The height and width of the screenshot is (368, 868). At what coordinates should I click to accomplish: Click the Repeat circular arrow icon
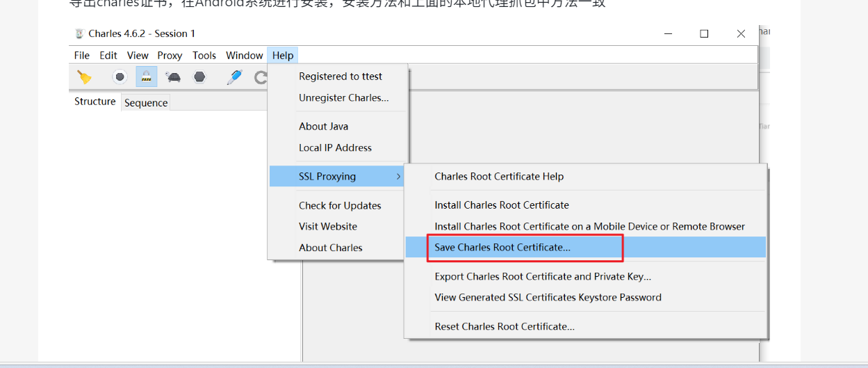point(261,77)
